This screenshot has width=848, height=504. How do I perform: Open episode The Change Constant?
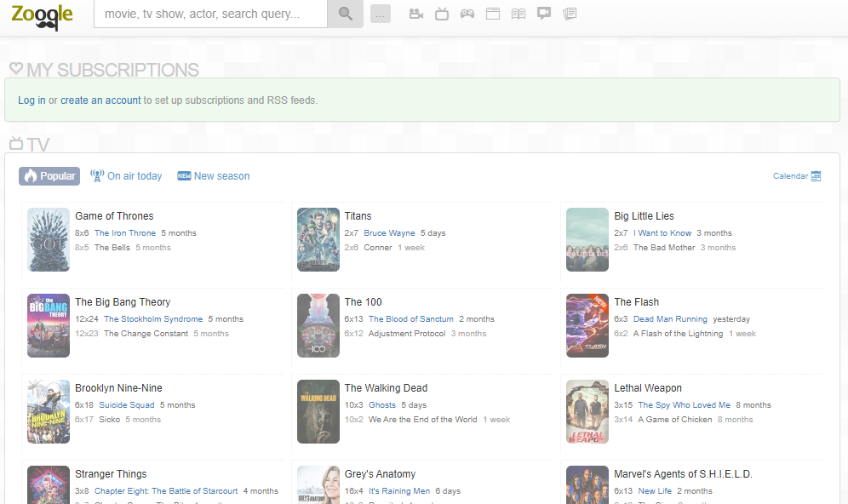point(146,333)
